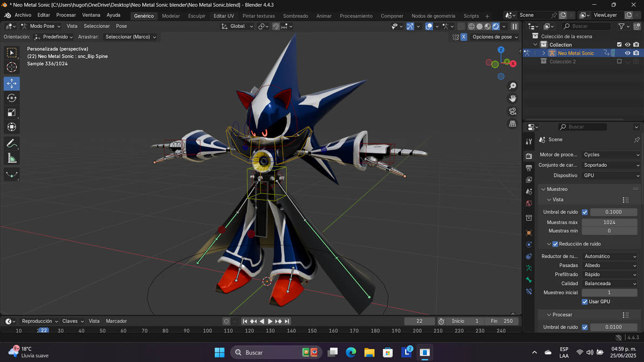644x362 pixels.
Task: Toggle the Reducción de ruido checkbox
Action: pos(555,244)
